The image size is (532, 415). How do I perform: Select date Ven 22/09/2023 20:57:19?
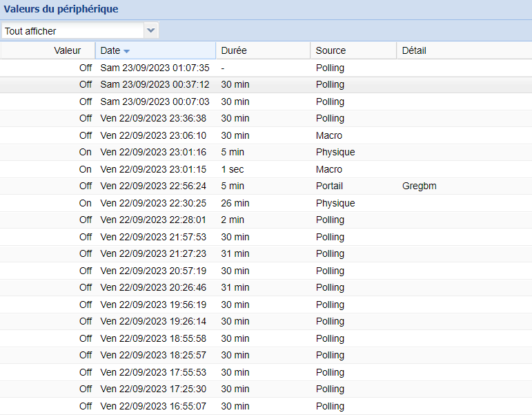[153, 271]
